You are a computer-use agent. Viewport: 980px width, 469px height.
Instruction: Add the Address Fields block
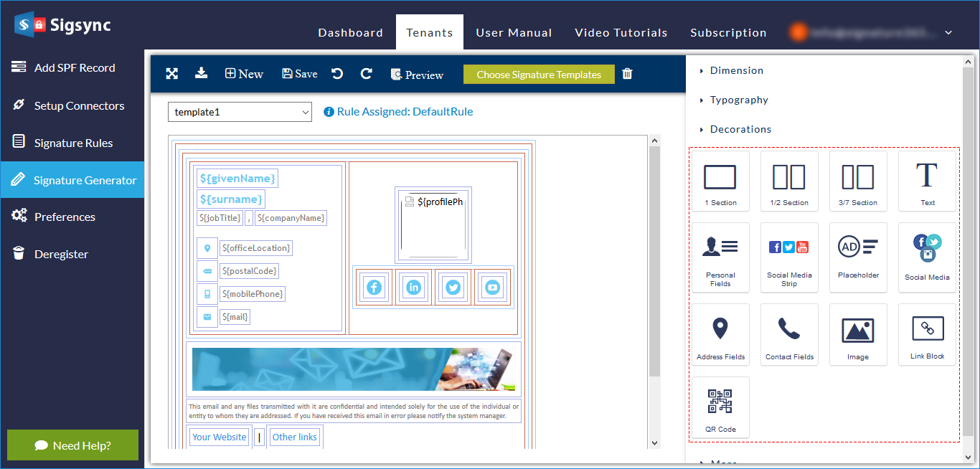click(x=720, y=334)
